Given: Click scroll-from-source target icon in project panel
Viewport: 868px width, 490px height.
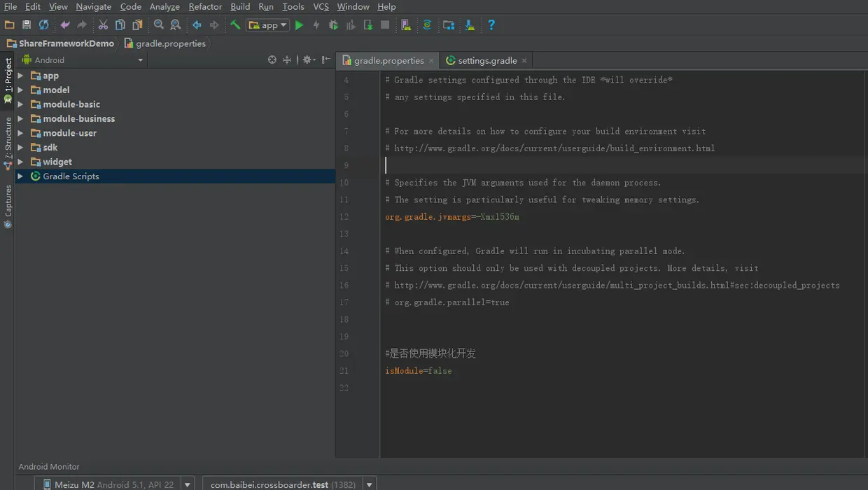Looking at the screenshot, I should tap(272, 60).
